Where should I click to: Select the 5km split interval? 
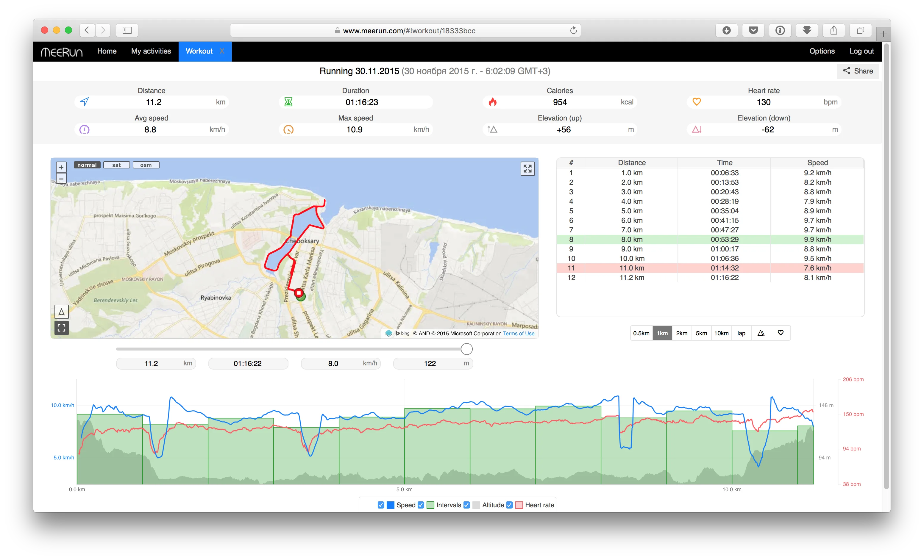[701, 333]
